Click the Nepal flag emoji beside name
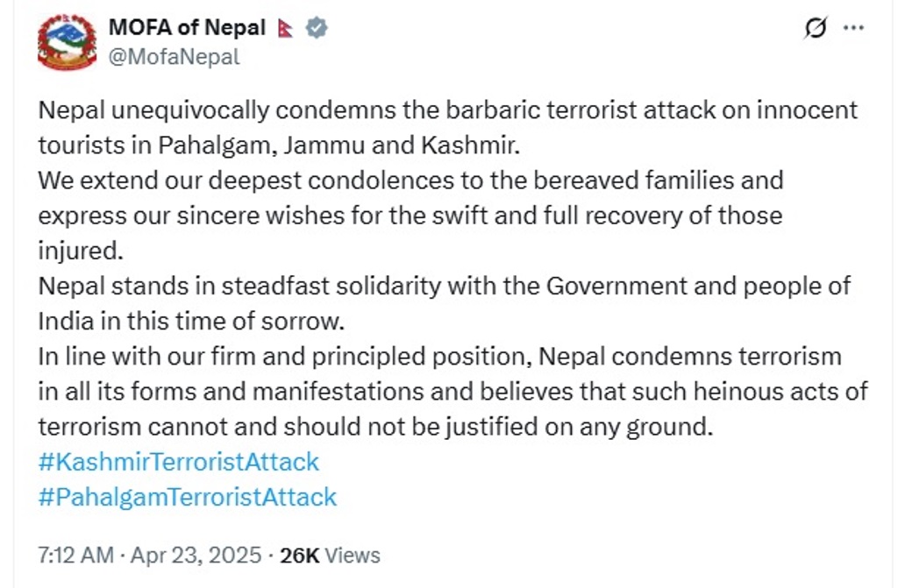Screen dimensions: 898x588 tap(285, 28)
